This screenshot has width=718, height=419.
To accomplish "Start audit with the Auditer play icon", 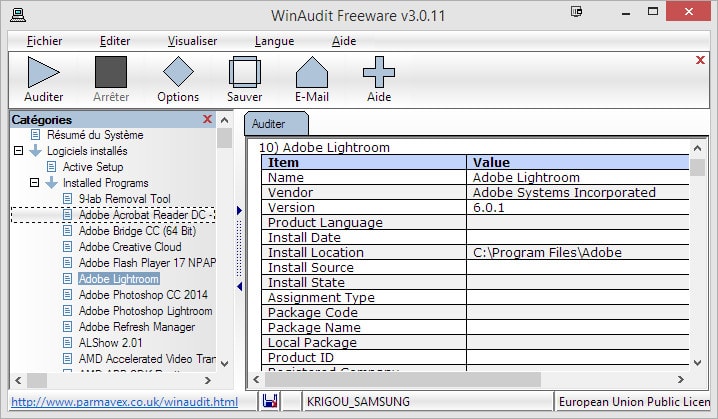I will [x=44, y=71].
